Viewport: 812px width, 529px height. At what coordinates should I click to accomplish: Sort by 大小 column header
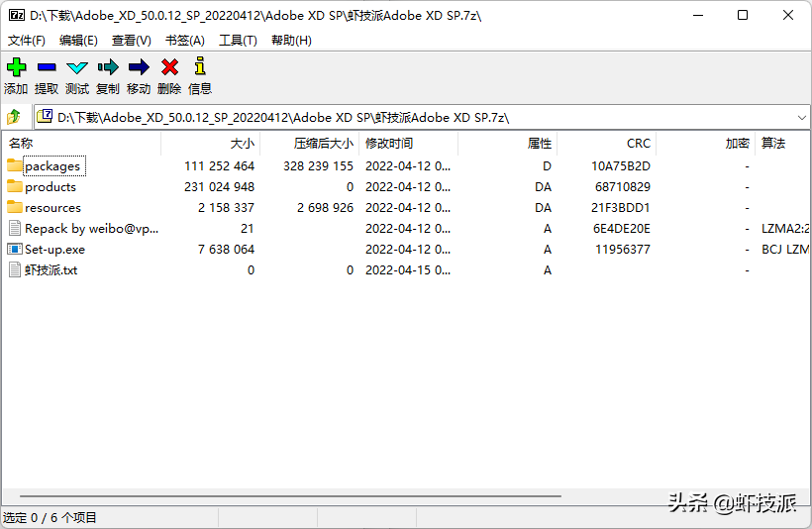point(210,144)
